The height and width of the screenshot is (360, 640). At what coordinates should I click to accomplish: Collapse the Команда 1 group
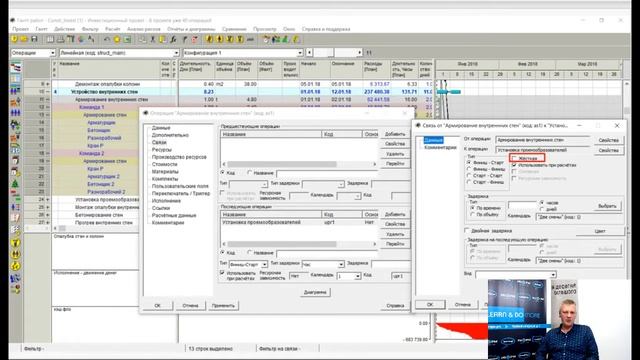pos(48,107)
